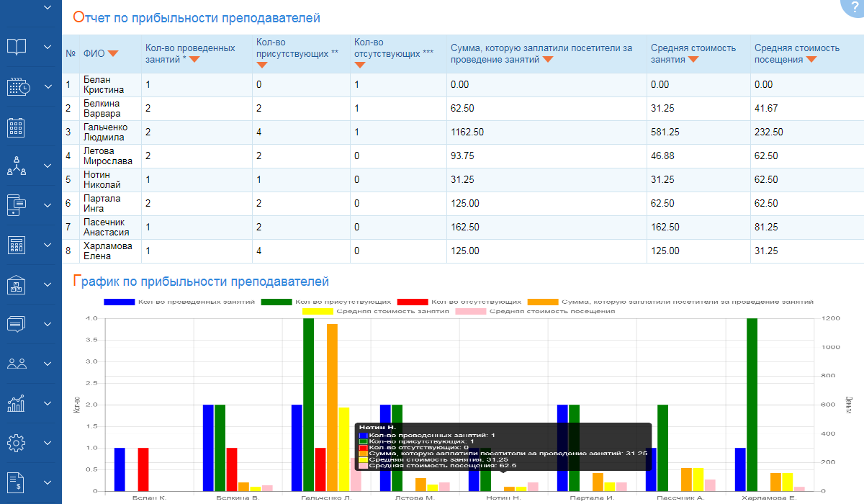Click the orange legend swatch for payment sum

[x=543, y=301]
